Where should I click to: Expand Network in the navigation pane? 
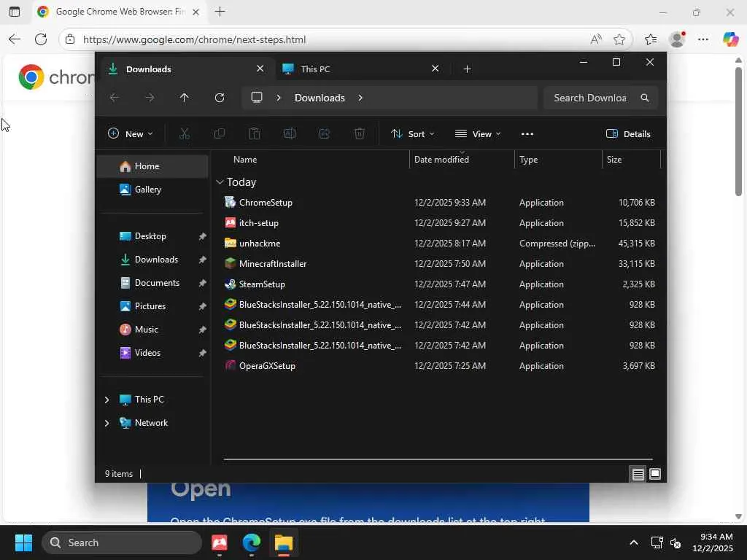tap(107, 423)
